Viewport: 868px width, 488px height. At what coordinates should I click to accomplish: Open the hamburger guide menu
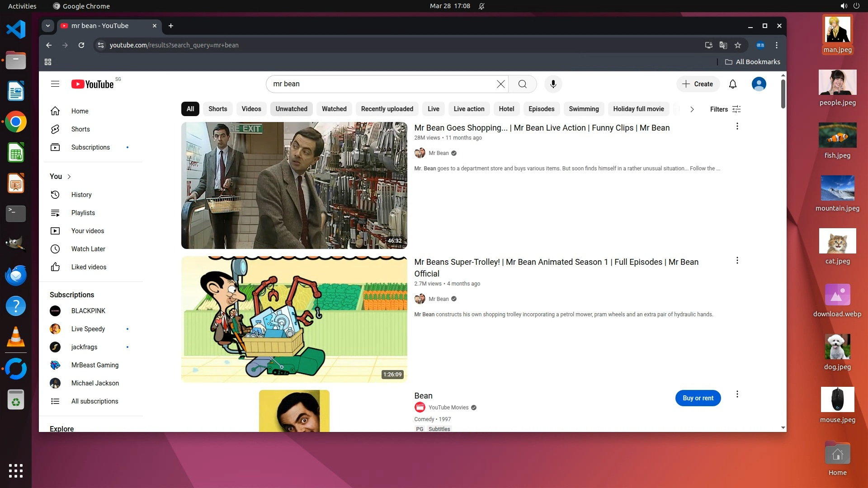[55, 84]
